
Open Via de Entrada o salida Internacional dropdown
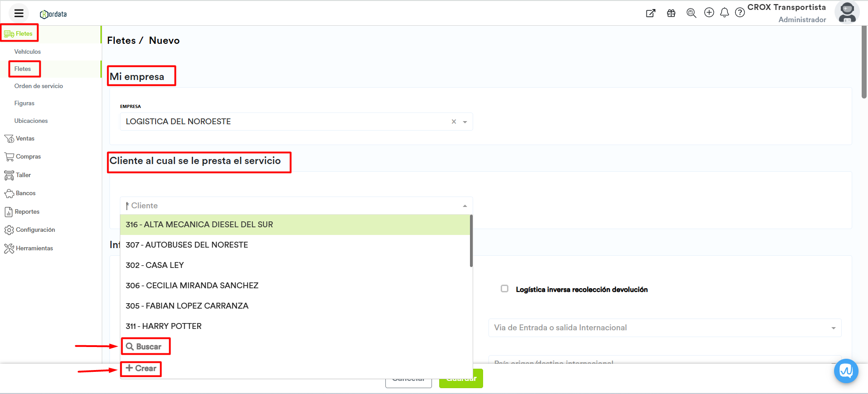(x=664, y=328)
